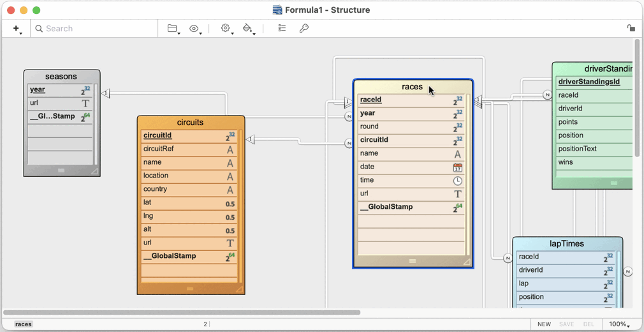The image size is (644, 332).
Task: Click the SAVE button in status bar
Action: [566, 324]
